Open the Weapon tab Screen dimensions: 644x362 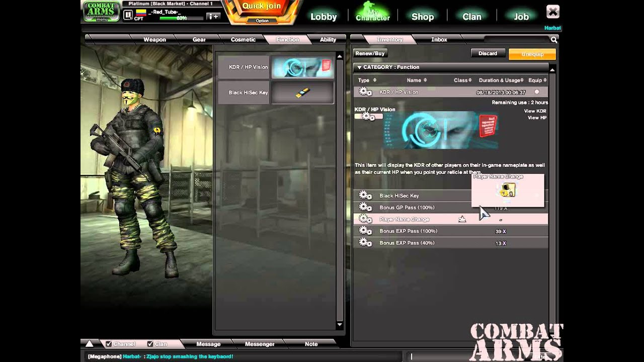[154, 40]
